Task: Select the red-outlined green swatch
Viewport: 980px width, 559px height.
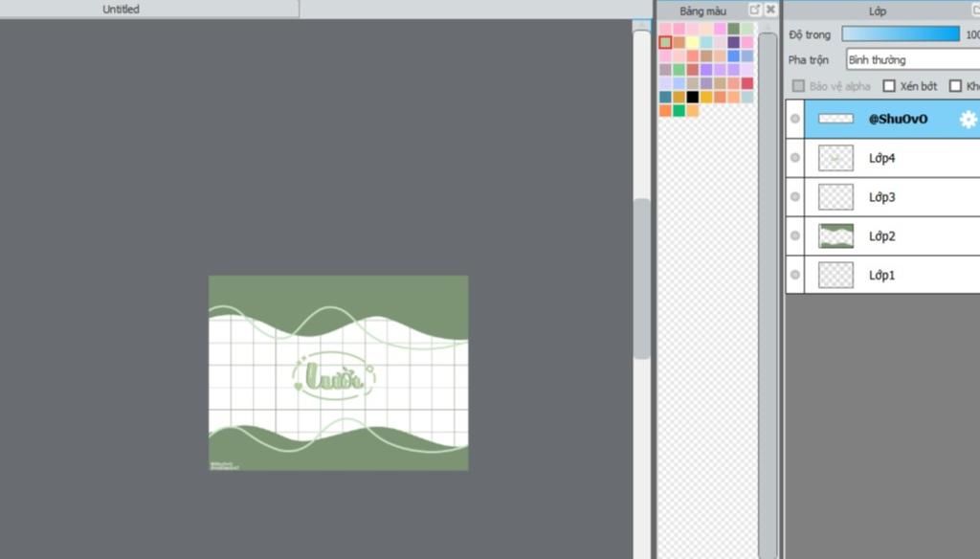Action: click(x=665, y=42)
